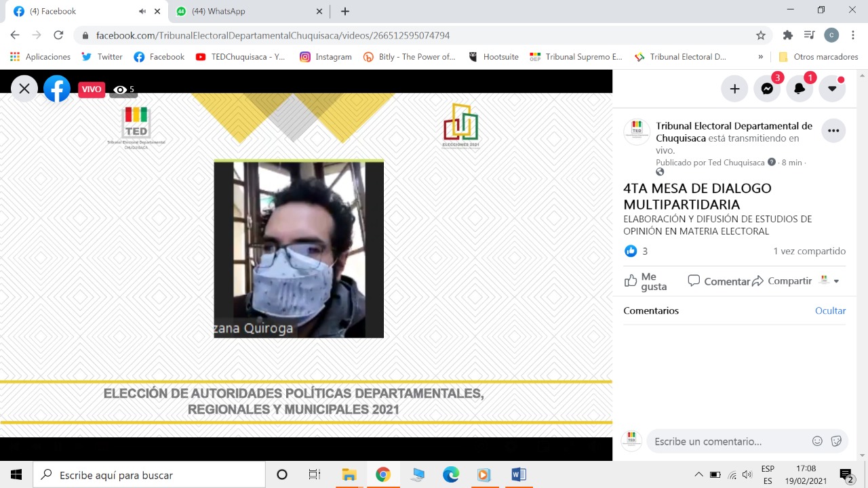This screenshot has width=868, height=488.
Task: Expand the account dropdown arrow
Action: coord(832,89)
